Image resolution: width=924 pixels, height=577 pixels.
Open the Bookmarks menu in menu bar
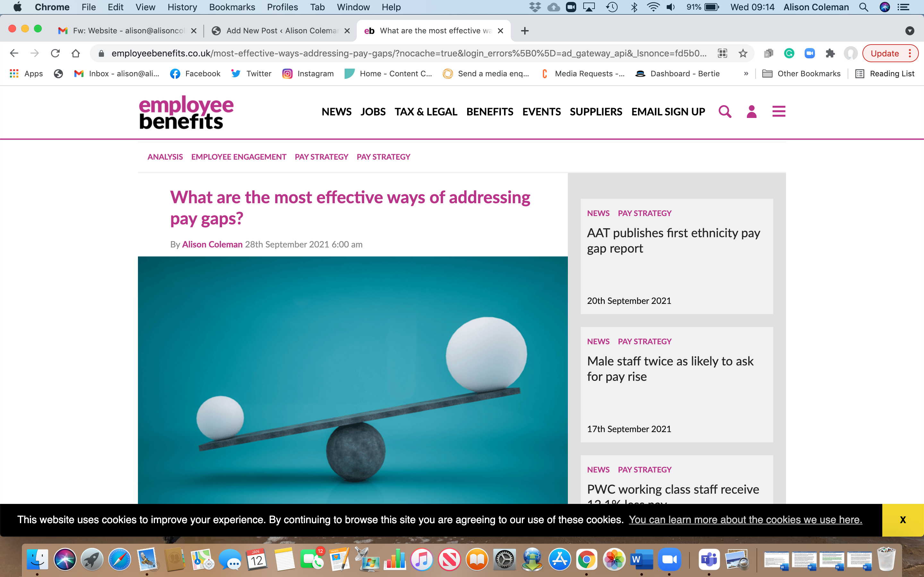(x=232, y=7)
